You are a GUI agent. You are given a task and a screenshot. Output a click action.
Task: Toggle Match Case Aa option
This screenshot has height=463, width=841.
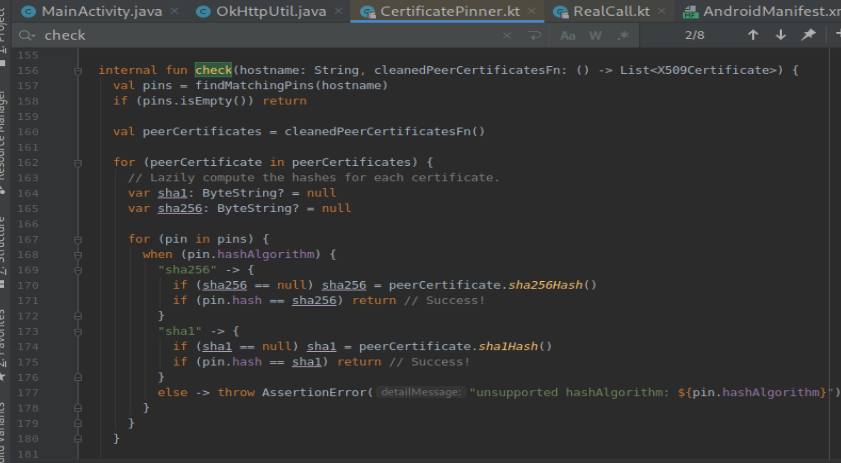tap(567, 35)
